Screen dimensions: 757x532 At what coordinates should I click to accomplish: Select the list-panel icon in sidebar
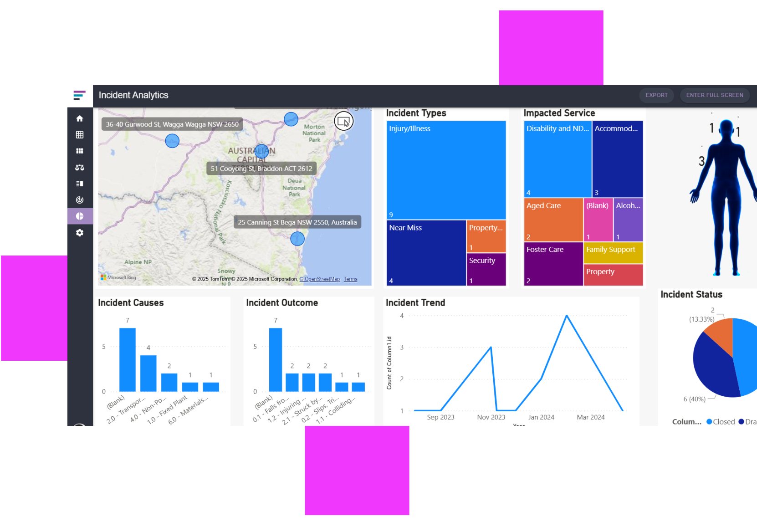pos(80,184)
